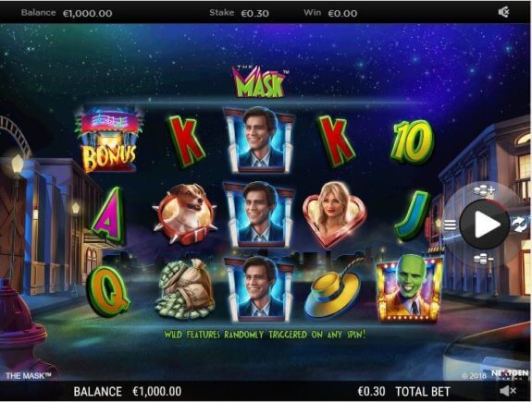Click the money bags symbol
The height and width of the screenshot is (402, 532).
(x=185, y=288)
